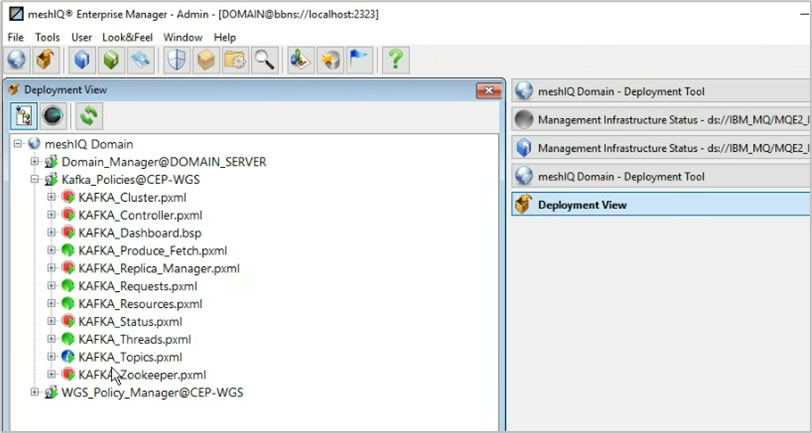The image size is (812, 433).
Task: Click the chart report toolbar icon
Action: 301,60
